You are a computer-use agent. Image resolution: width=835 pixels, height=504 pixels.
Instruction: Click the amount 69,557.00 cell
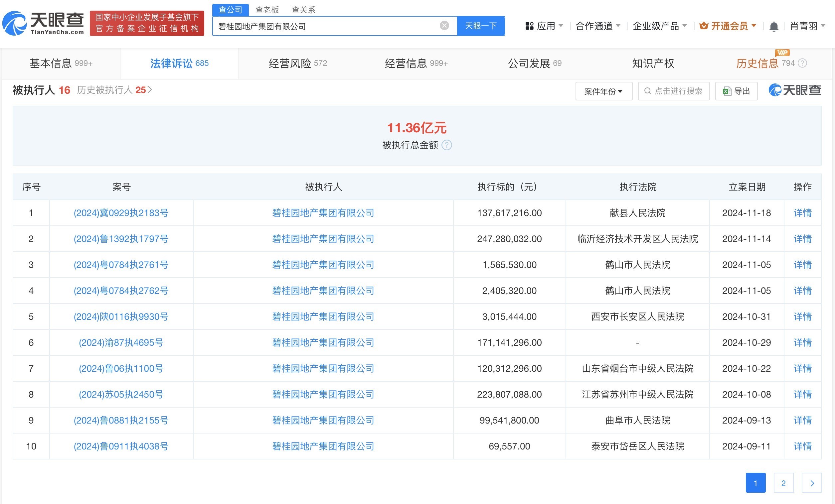pyautogui.click(x=509, y=446)
